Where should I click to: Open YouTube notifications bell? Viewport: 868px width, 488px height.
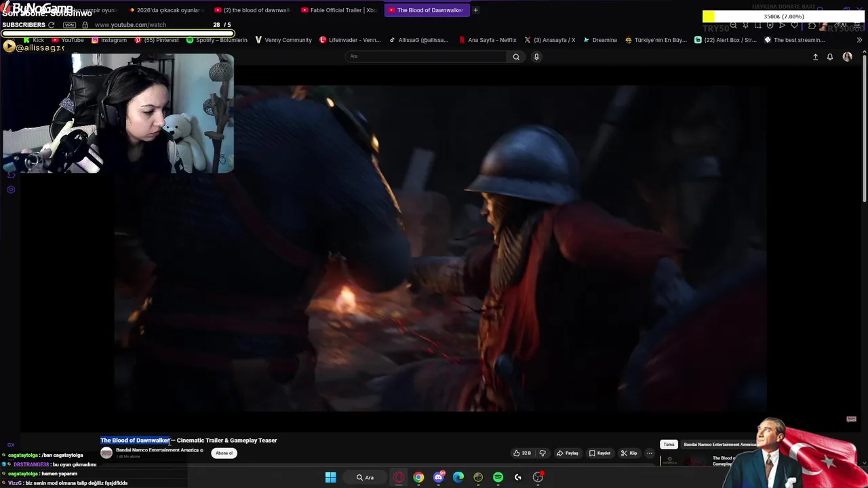pyautogui.click(x=830, y=57)
